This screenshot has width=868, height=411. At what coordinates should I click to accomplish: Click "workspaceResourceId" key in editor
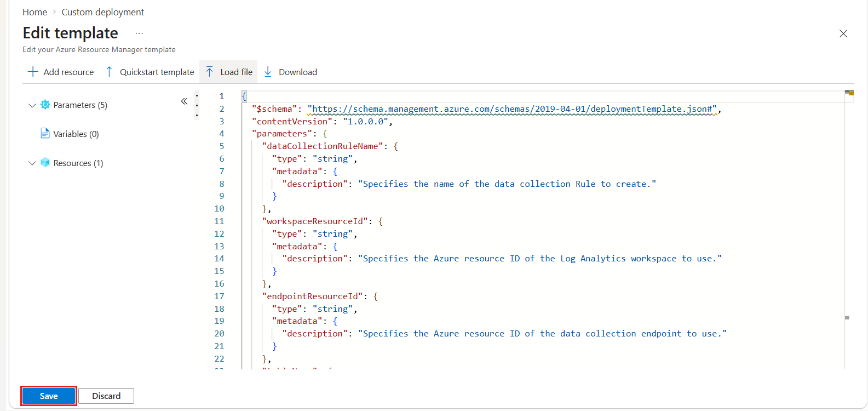pos(315,221)
